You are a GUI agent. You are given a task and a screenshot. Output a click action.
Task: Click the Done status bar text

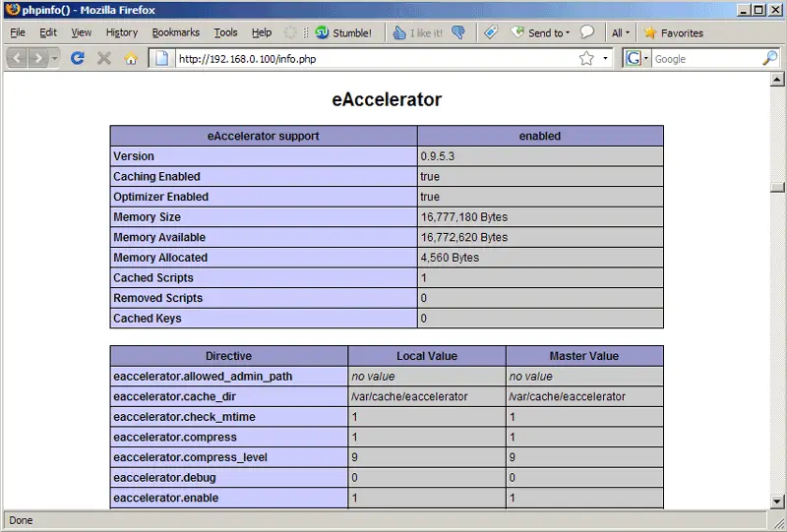[x=21, y=520]
